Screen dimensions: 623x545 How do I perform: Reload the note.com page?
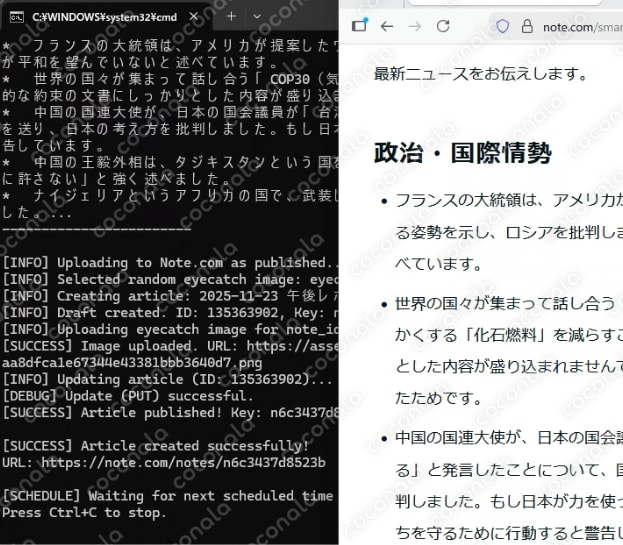[x=443, y=27]
